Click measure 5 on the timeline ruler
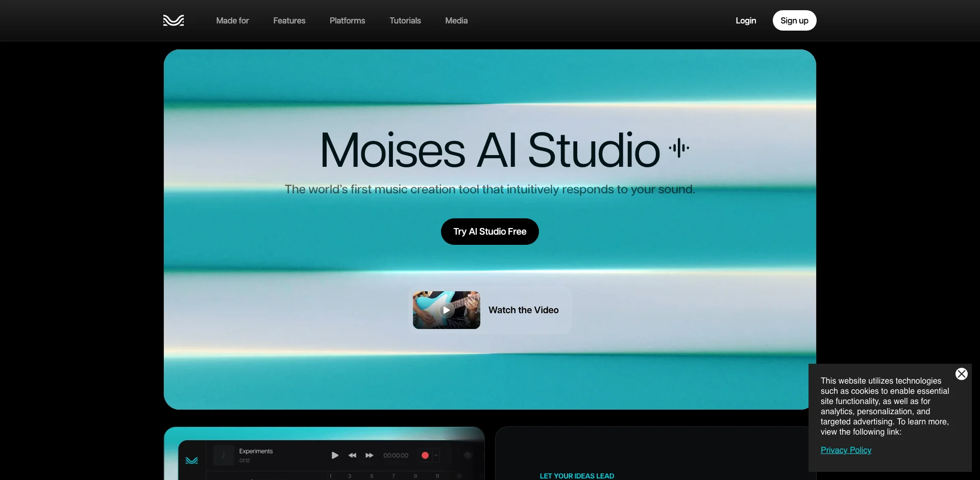The height and width of the screenshot is (480, 980). pos(372,475)
